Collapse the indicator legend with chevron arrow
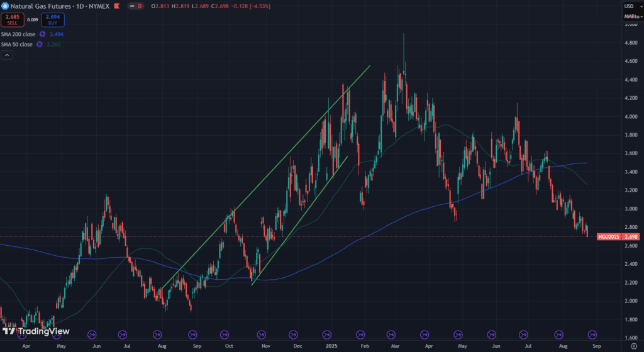 (6, 55)
